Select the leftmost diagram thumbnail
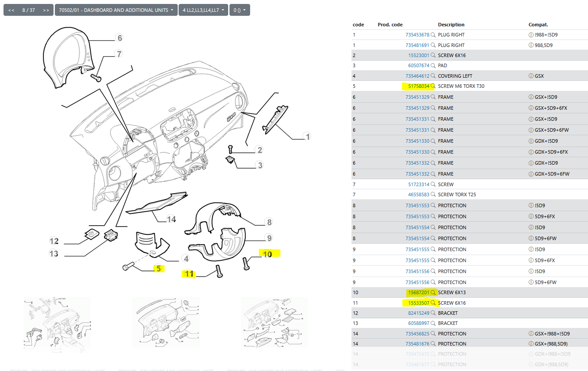Image resolution: width=588 pixels, height=371 pixels. tap(57, 325)
